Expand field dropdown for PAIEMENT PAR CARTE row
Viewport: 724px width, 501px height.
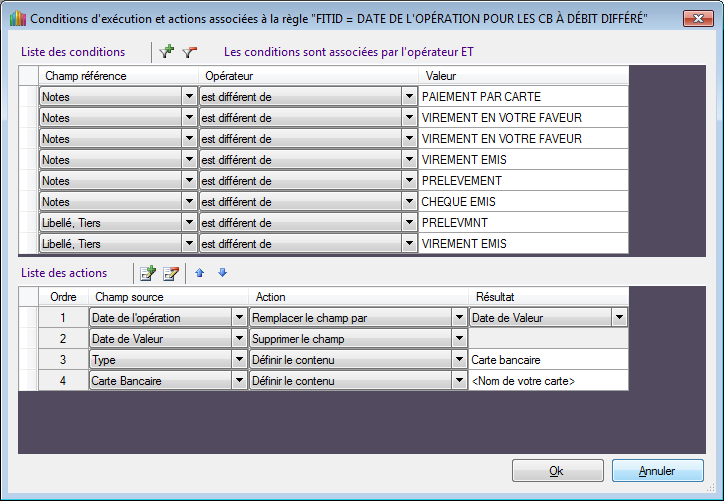coord(189,96)
